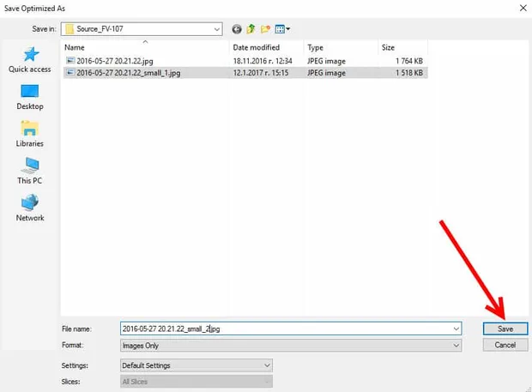Open Libraries in the sidebar
The width and height of the screenshot is (532, 392).
pyautogui.click(x=30, y=135)
